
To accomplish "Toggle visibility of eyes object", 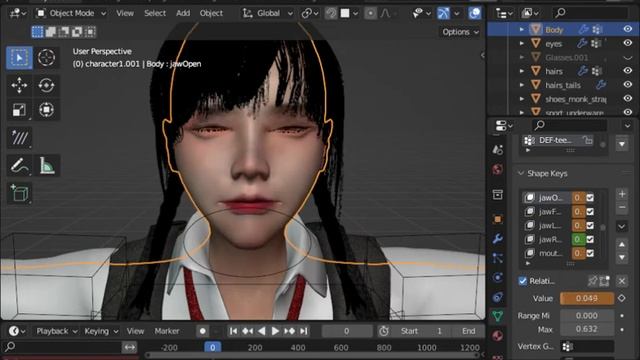I will [627, 43].
